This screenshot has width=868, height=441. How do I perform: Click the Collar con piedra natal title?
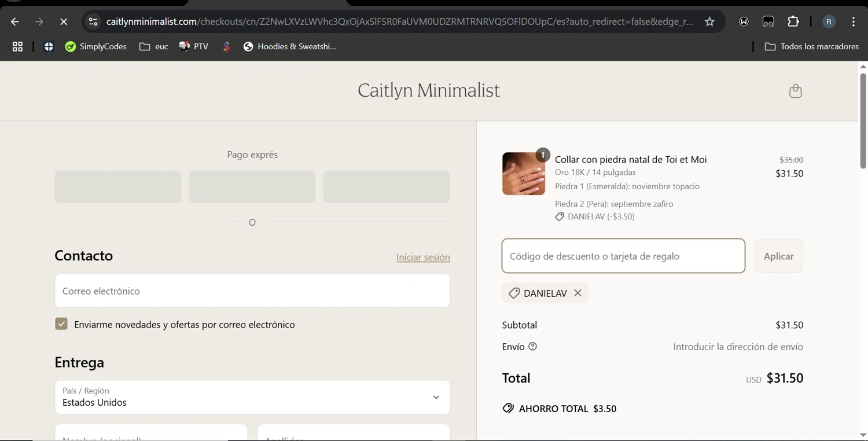click(631, 159)
